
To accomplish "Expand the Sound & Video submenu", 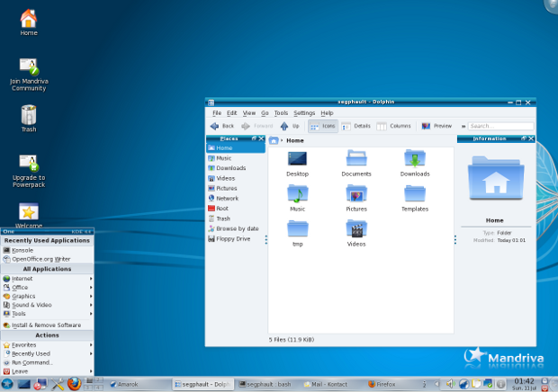I will [48, 305].
